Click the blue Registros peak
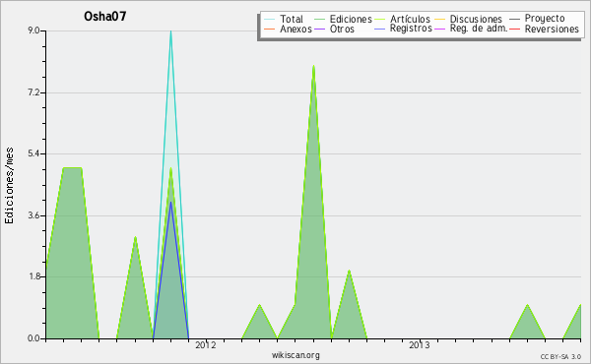Screen dimensions: 591x364 170,204
